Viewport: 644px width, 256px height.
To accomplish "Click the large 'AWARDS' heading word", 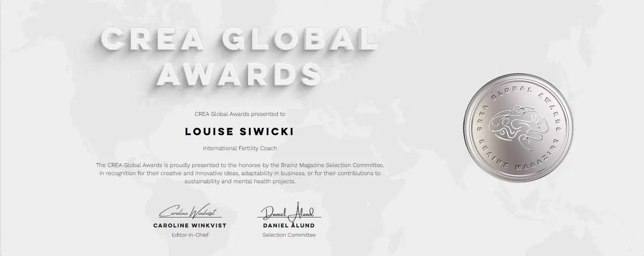I will point(238,73).
